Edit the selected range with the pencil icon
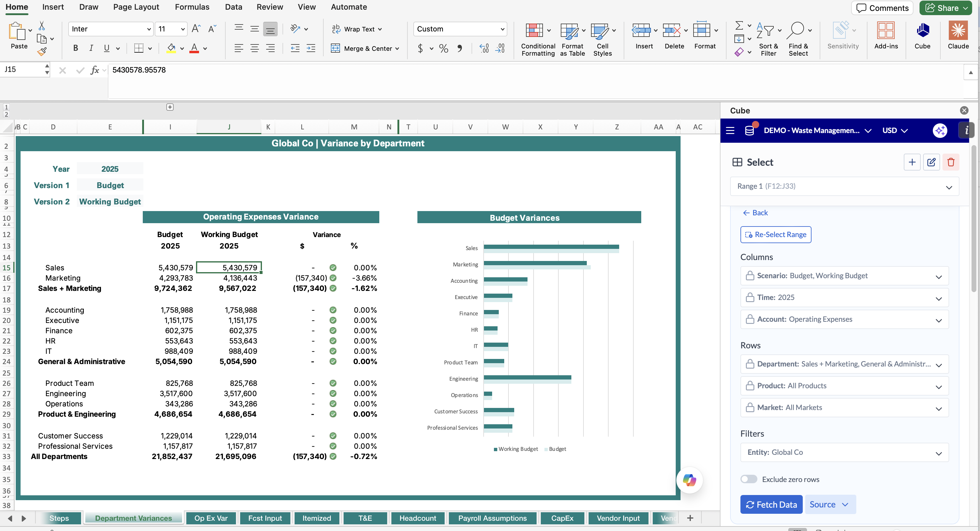The height and width of the screenshot is (531, 980). point(931,162)
